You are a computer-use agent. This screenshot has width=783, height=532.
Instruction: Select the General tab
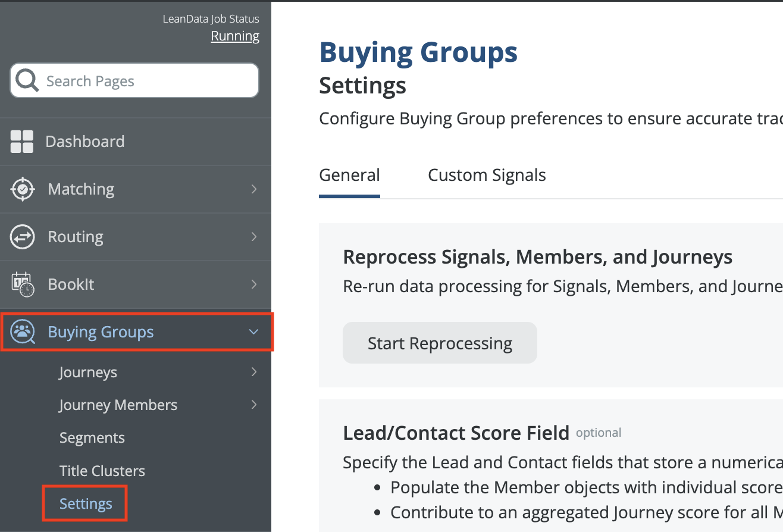pyautogui.click(x=349, y=176)
